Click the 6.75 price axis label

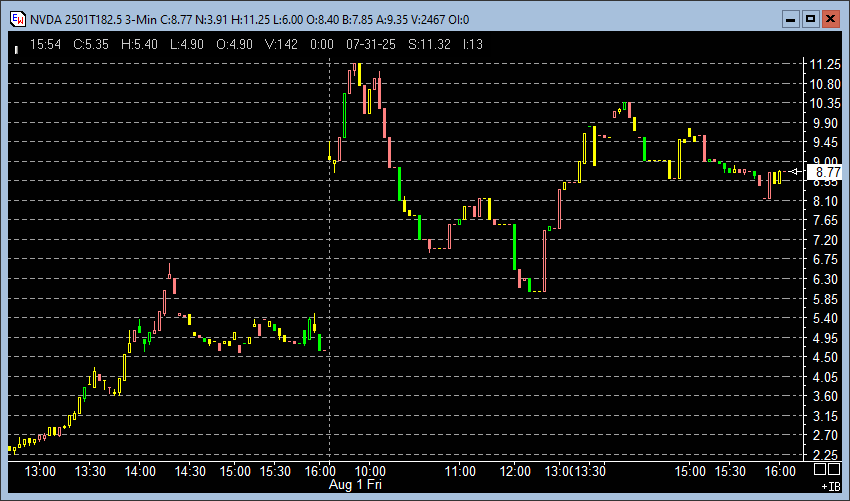[x=825, y=259]
